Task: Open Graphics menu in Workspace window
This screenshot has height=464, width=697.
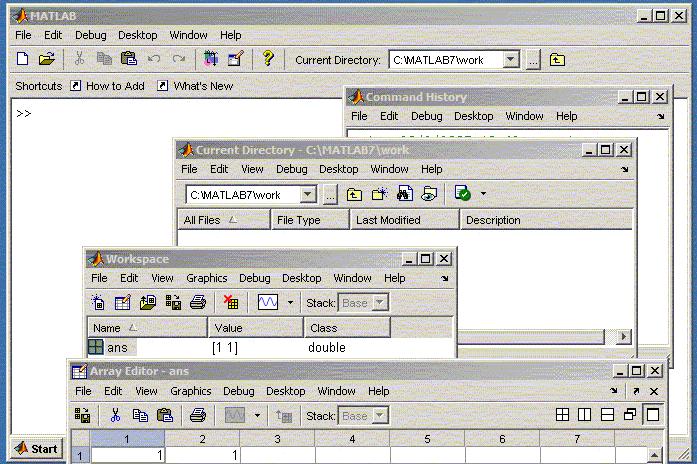Action: point(207,278)
